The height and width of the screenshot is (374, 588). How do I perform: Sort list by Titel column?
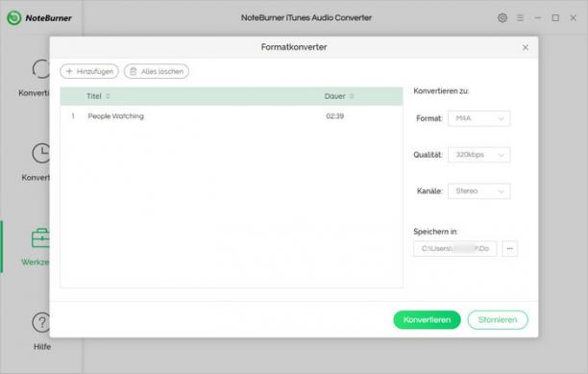(108, 96)
